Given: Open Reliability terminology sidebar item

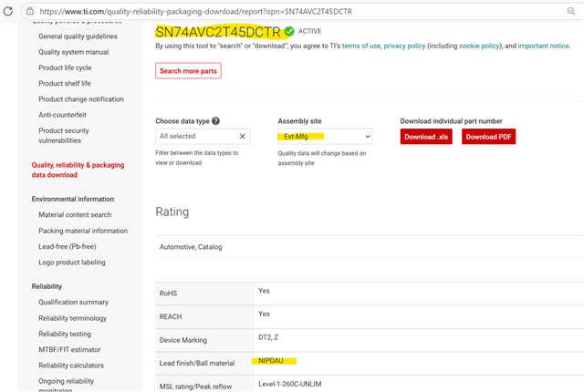Looking at the screenshot, I should (x=73, y=318).
